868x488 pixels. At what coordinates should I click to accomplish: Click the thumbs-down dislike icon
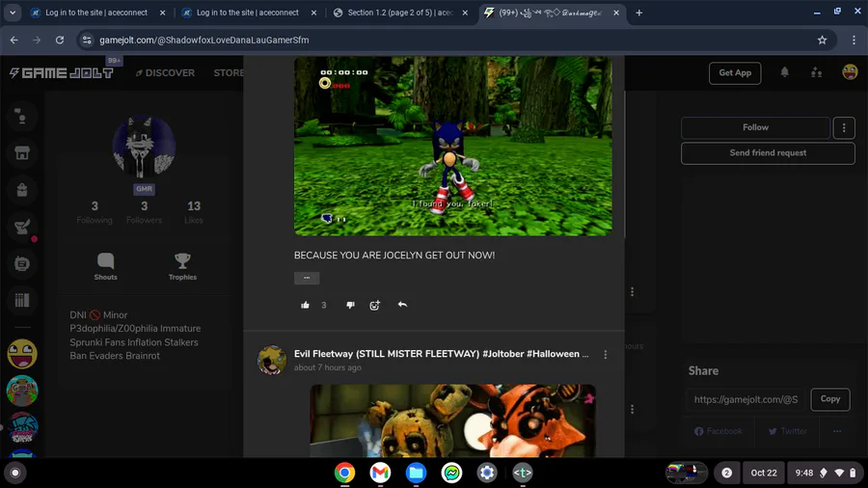[x=350, y=305]
